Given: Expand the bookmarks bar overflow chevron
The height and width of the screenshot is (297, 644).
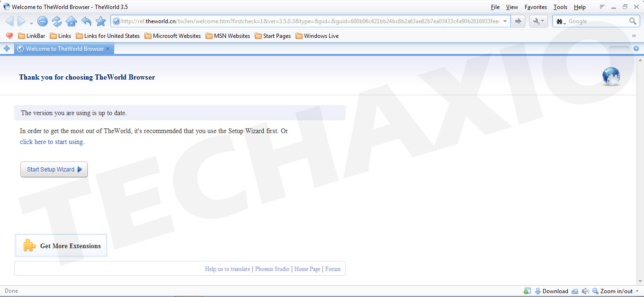Looking at the screenshot, I should tap(634, 36).
